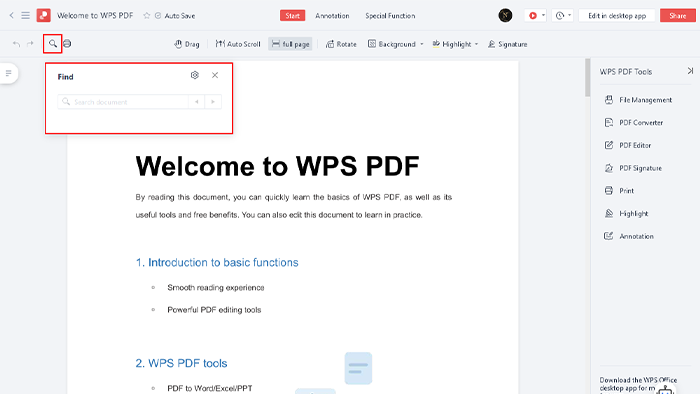Open PDF Converter tool

click(633, 123)
